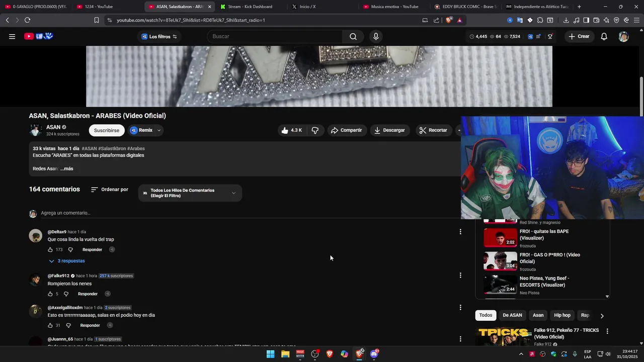Expand the video description with ...más
This screenshot has height=362, width=644.
67,168
